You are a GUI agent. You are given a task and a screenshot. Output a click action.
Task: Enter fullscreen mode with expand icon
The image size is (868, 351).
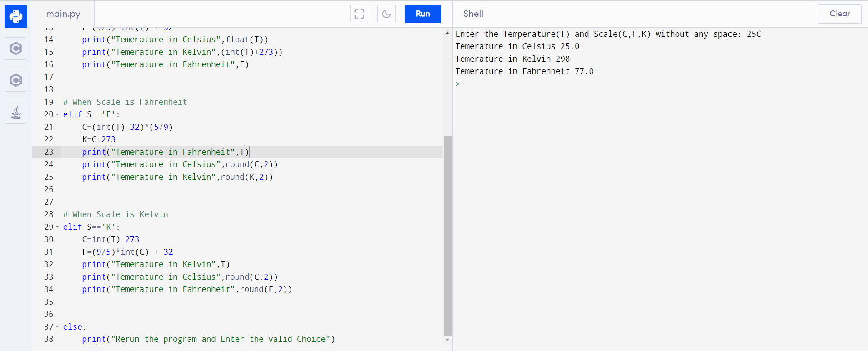[359, 14]
